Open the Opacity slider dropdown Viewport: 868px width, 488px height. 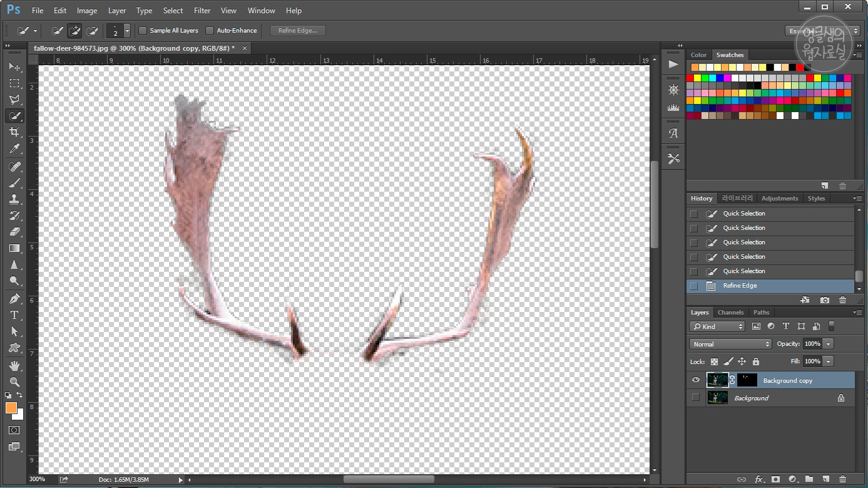829,344
